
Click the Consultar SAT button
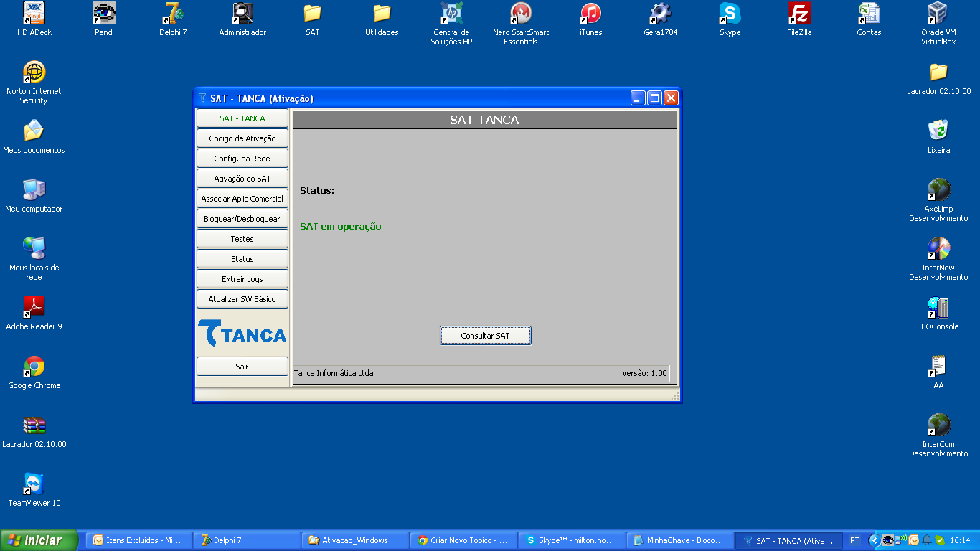pos(486,336)
